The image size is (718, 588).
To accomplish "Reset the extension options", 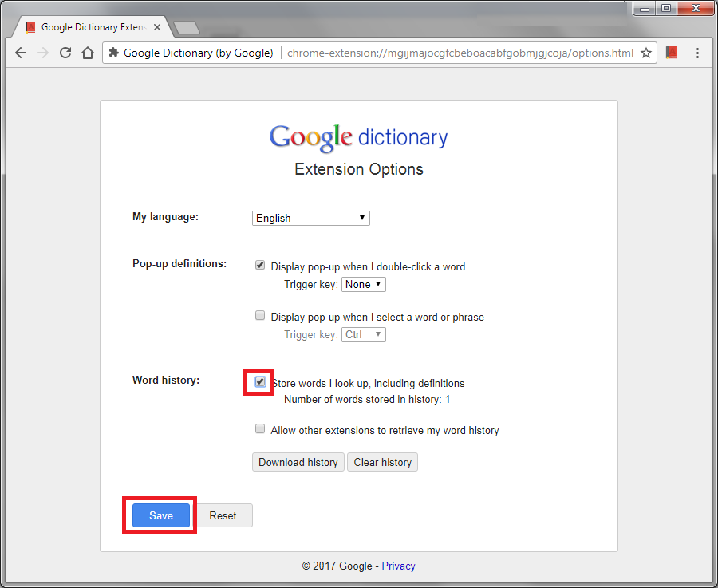I will [x=223, y=515].
